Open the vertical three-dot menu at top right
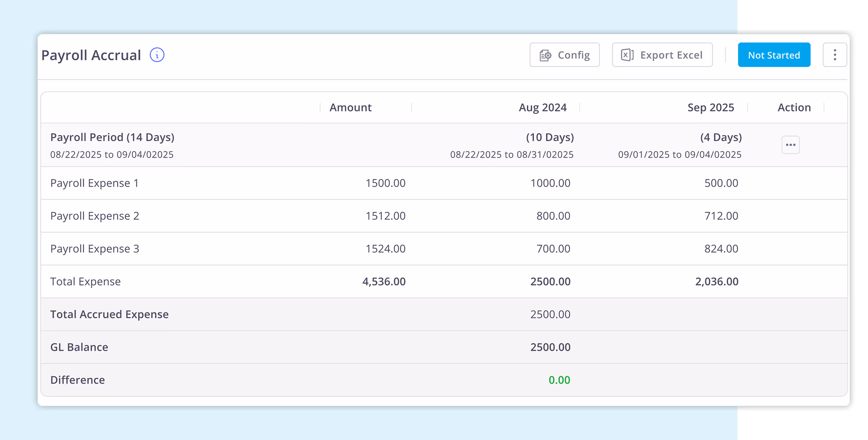The width and height of the screenshot is (868, 440). (x=835, y=54)
